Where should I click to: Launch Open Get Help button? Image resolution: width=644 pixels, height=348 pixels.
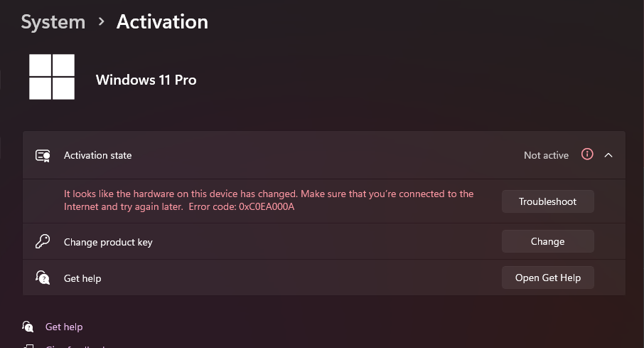547,278
